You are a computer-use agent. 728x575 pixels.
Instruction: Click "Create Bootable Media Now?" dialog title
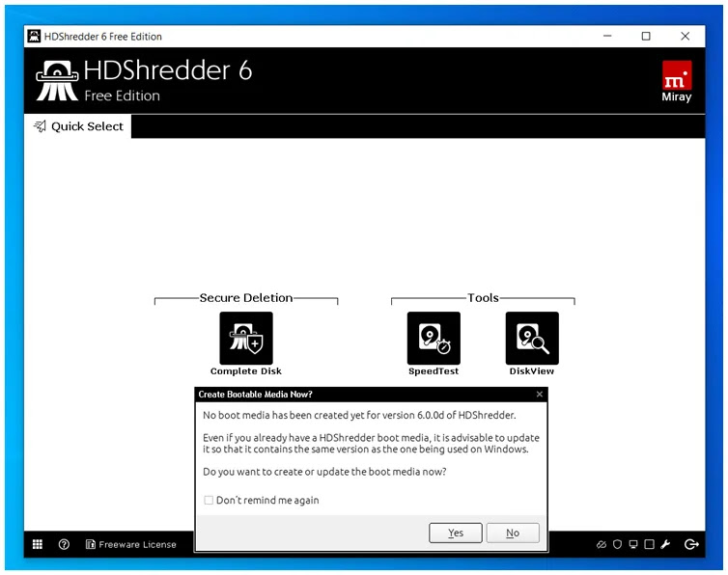[x=255, y=394]
